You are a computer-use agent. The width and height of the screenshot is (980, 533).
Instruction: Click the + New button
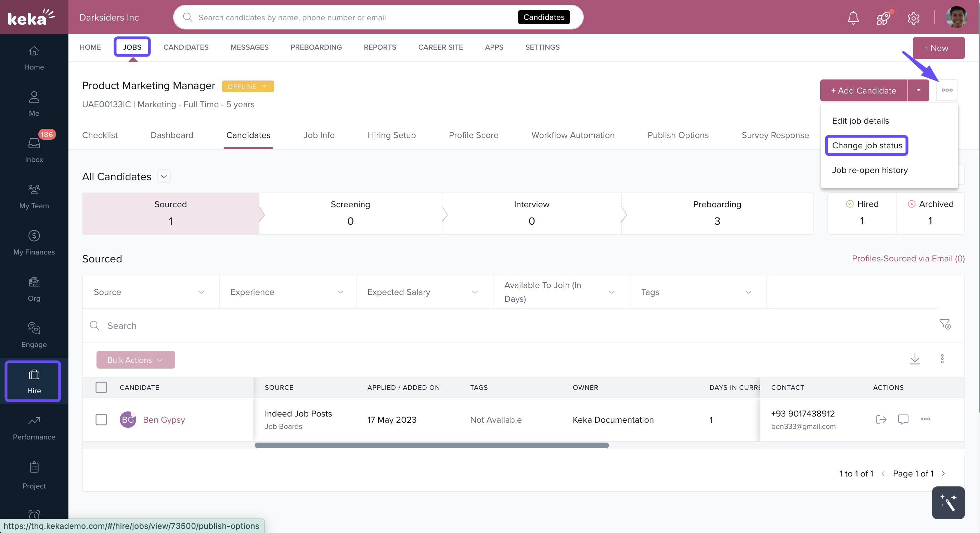coord(939,48)
